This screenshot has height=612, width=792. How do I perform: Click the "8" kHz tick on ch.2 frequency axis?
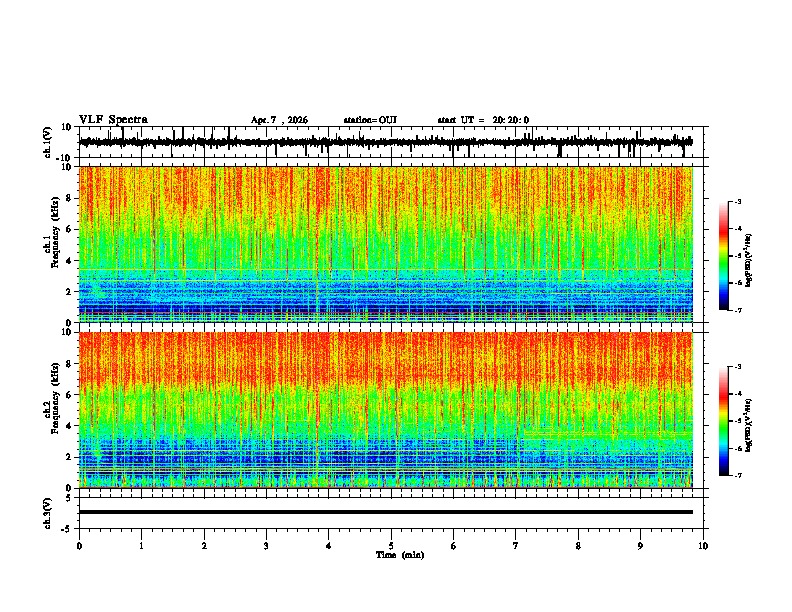(70, 364)
